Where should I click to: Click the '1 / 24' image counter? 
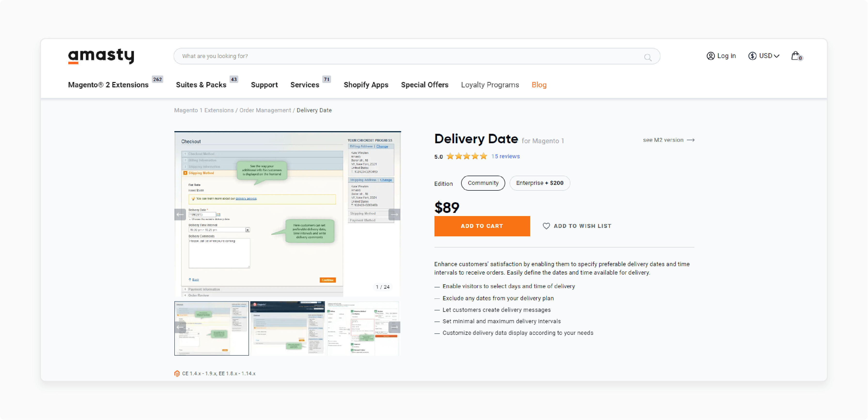383,287
